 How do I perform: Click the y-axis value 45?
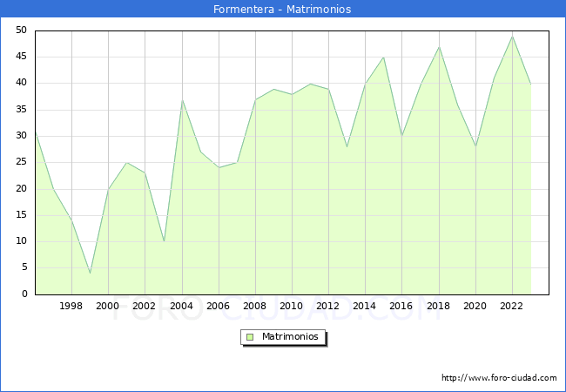(22, 57)
